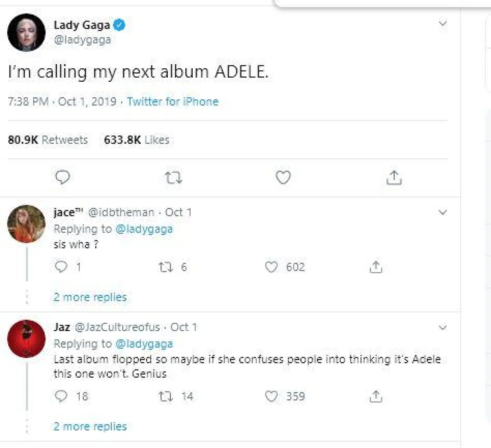Open dropdown caret on jace's reply

point(443,212)
